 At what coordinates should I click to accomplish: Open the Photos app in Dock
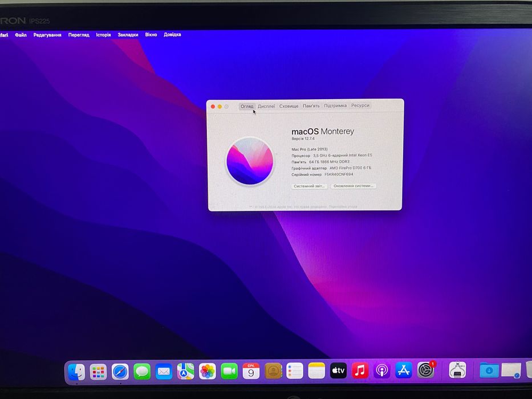[x=208, y=372]
